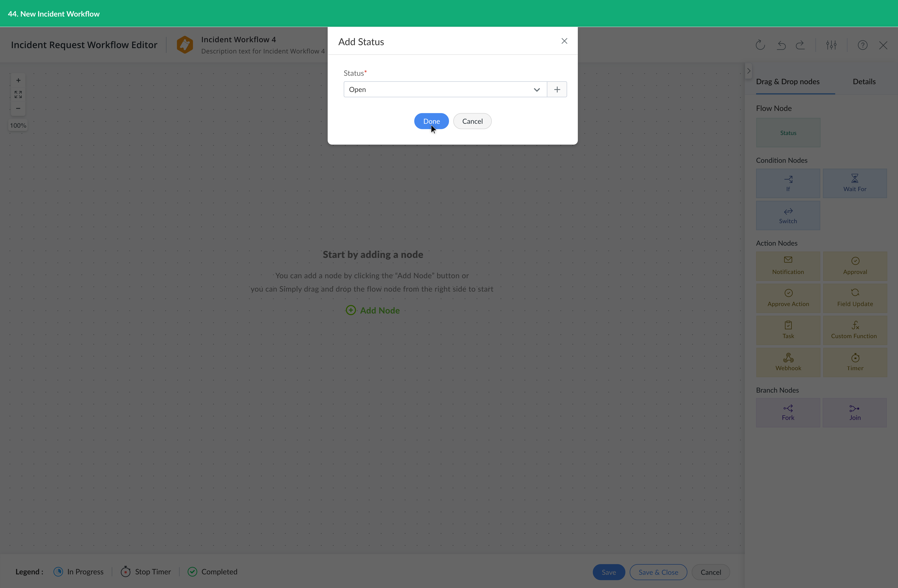Viewport: 898px width, 588px height.
Task: Close the Add Status dialog
Action: pos(564,41)
